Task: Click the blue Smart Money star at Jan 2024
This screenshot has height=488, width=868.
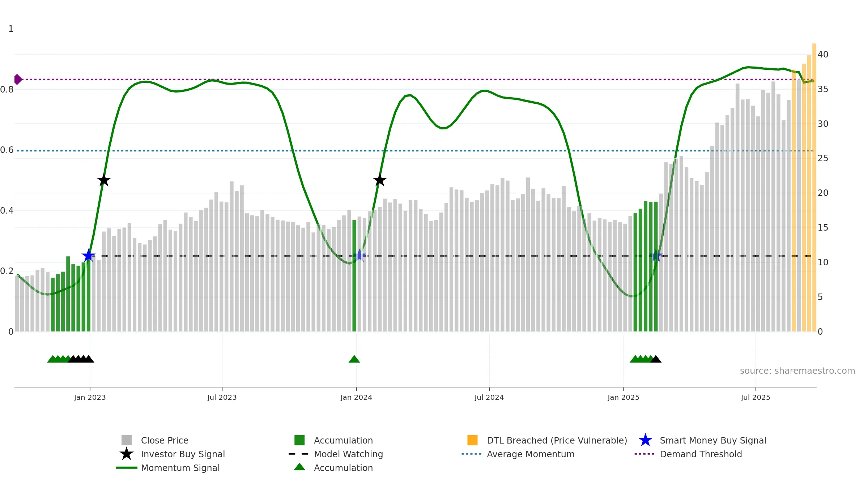Action: coord(359,256)
